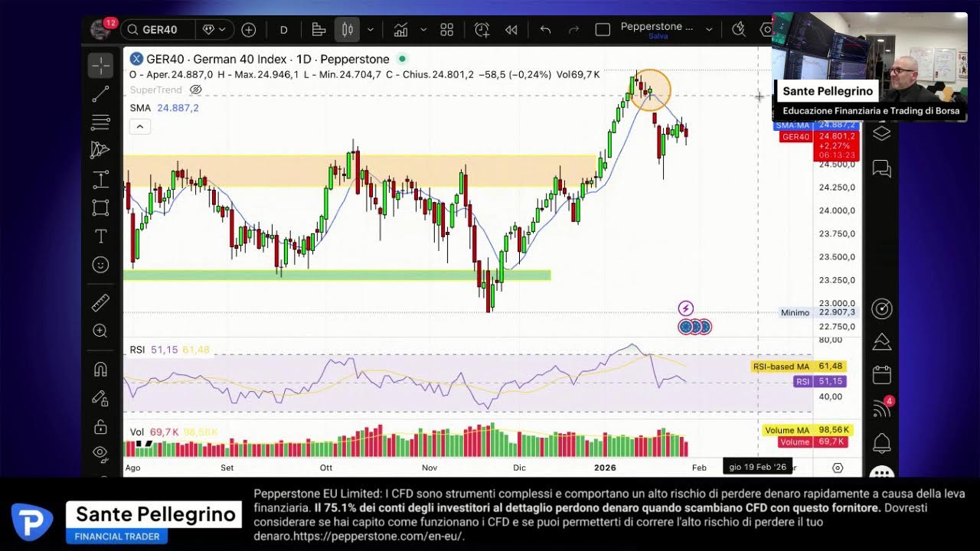Click the red GER40 price label
Screen dimensions: 980x551
tap(818, 146)
